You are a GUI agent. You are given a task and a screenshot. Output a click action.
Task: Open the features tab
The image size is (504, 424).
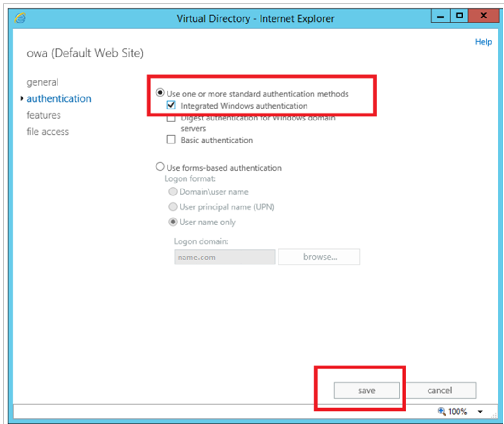pyautogui.click(x=43, y=115)
